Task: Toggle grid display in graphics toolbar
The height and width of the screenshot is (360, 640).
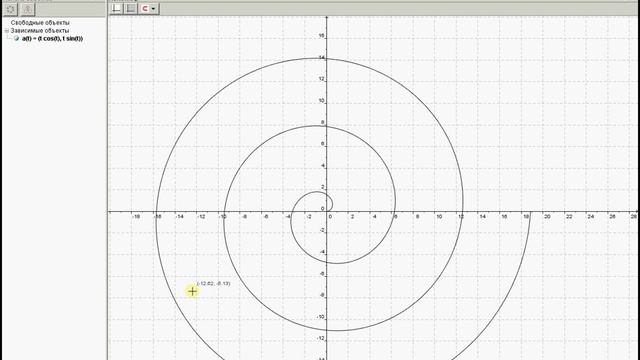Action: click(x=131, y=9)
